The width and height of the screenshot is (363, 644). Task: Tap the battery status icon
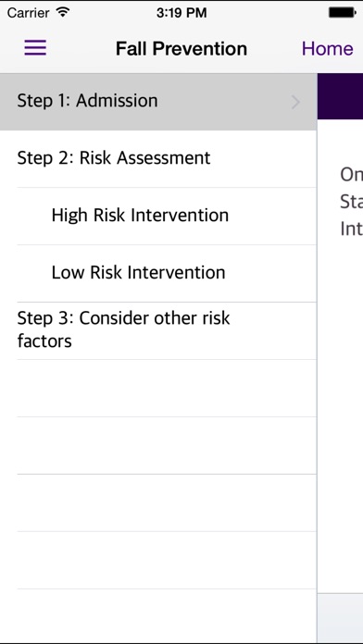click(343, 13)
